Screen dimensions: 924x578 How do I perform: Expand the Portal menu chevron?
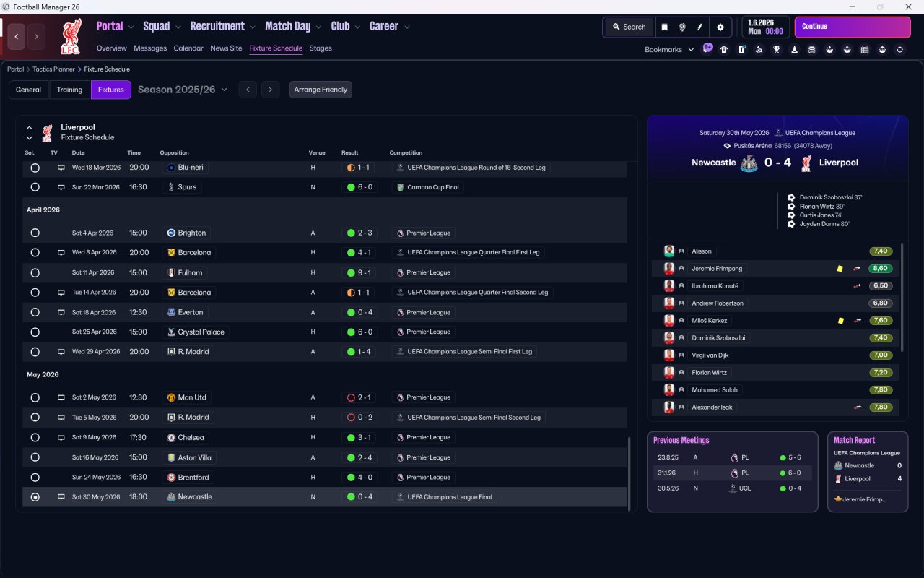[131, 27]
